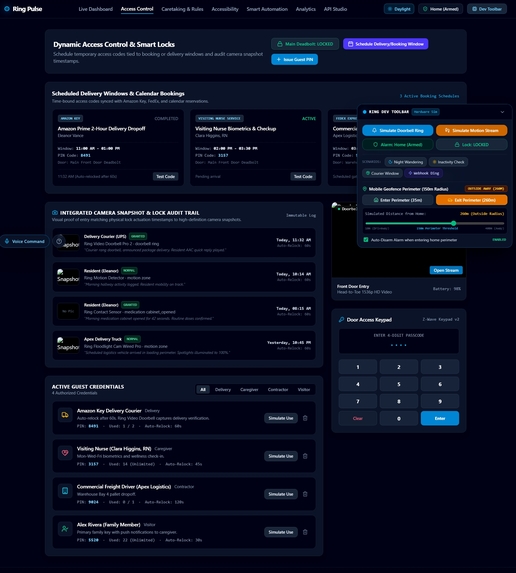Click Schedule Delivery/Booking Window button
Image resolution: width=516 pixels, height=573 pixels.
tap(386, 44)
